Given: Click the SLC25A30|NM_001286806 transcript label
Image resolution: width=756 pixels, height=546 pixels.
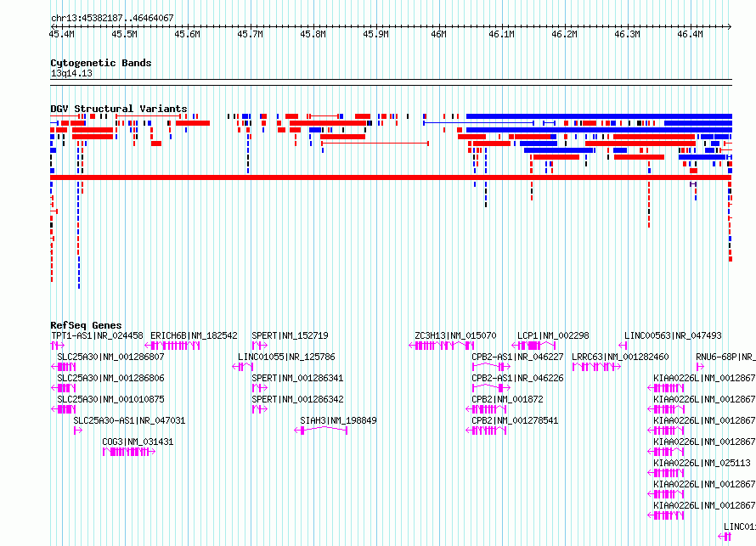Looking at the screenshot, I should pos(111,379).
